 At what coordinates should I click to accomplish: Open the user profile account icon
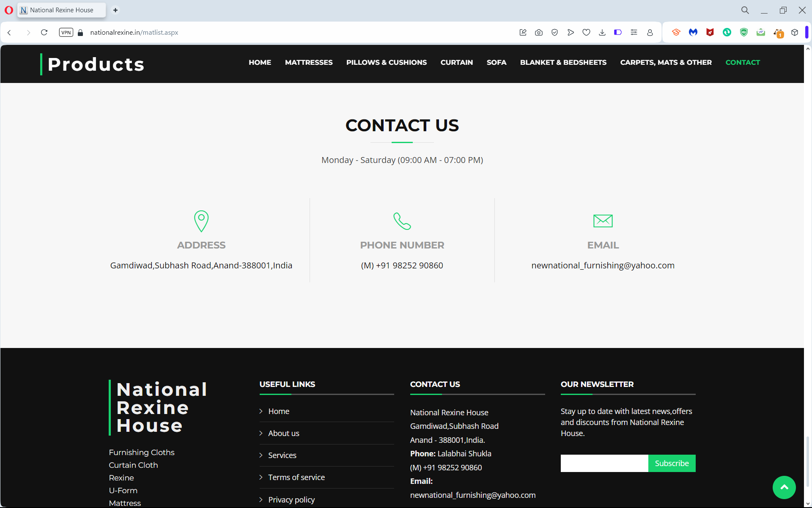tap(650, 33)
